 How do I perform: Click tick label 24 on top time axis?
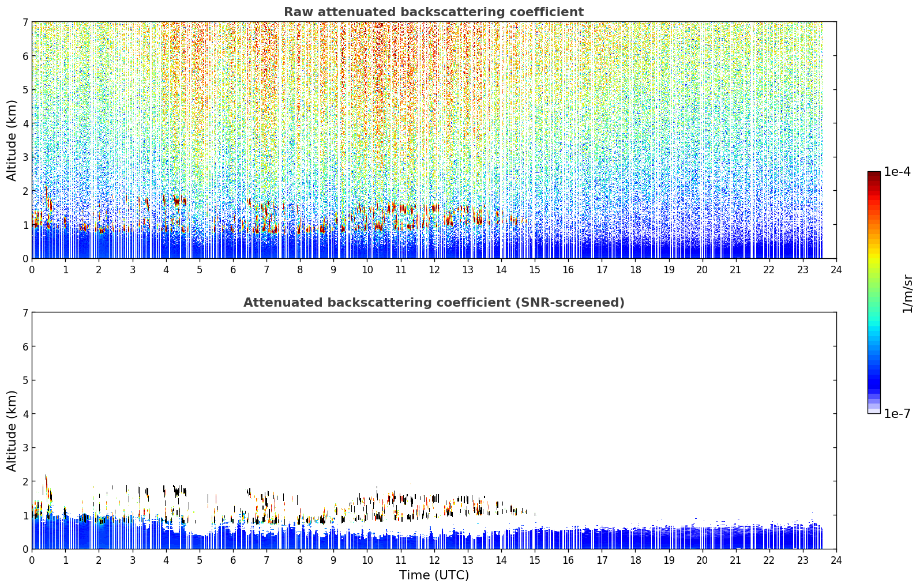836,270
